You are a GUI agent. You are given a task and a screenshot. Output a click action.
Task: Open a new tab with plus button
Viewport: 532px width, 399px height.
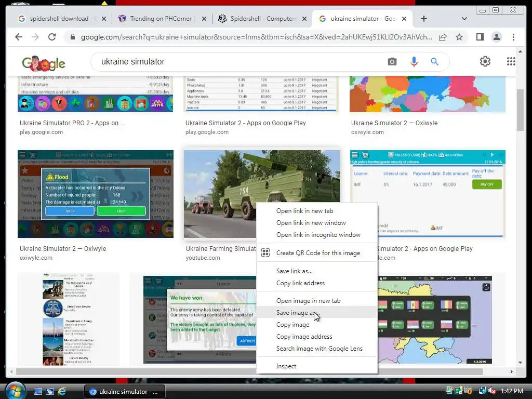pyautogui.click(x=424, y=19)
